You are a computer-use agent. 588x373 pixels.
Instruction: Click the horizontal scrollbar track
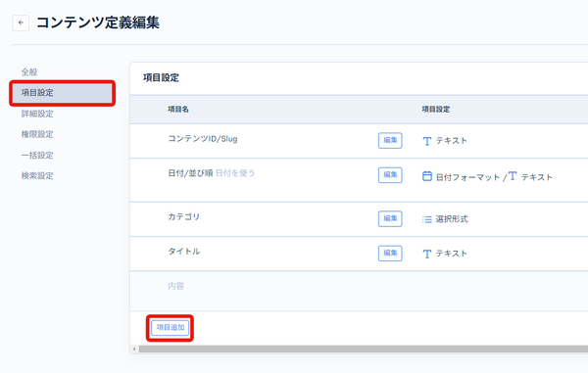point(363,350)
